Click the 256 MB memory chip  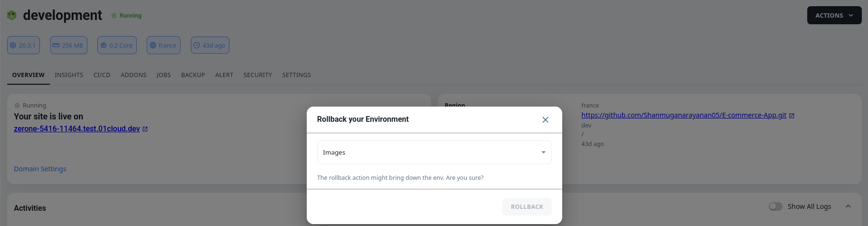[x=68, y=45]
